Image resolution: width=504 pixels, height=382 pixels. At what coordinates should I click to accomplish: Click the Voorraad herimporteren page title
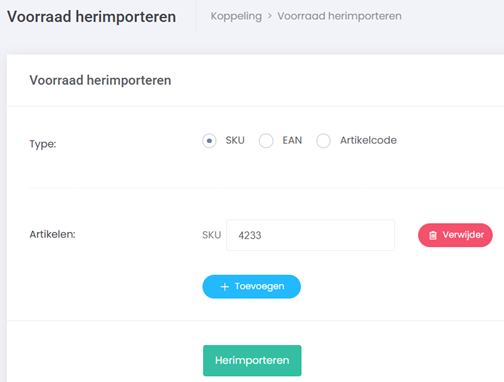pos(91,17)
